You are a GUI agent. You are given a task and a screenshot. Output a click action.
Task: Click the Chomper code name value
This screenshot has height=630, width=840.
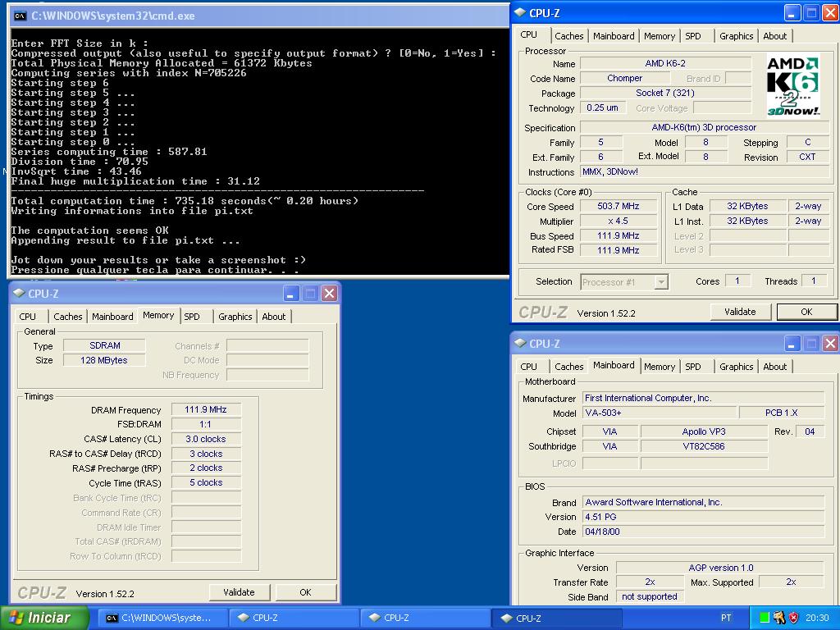(x=624, y=78)
